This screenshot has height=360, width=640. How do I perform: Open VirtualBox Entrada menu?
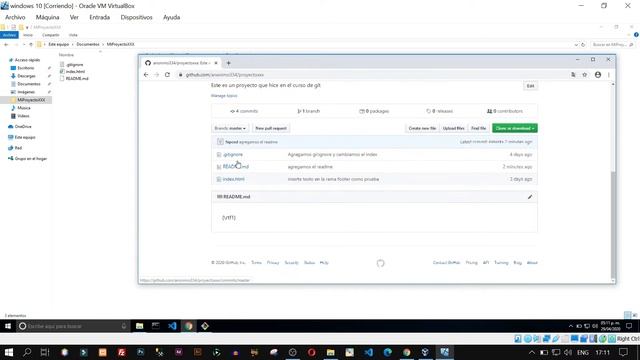coord(100,17)
